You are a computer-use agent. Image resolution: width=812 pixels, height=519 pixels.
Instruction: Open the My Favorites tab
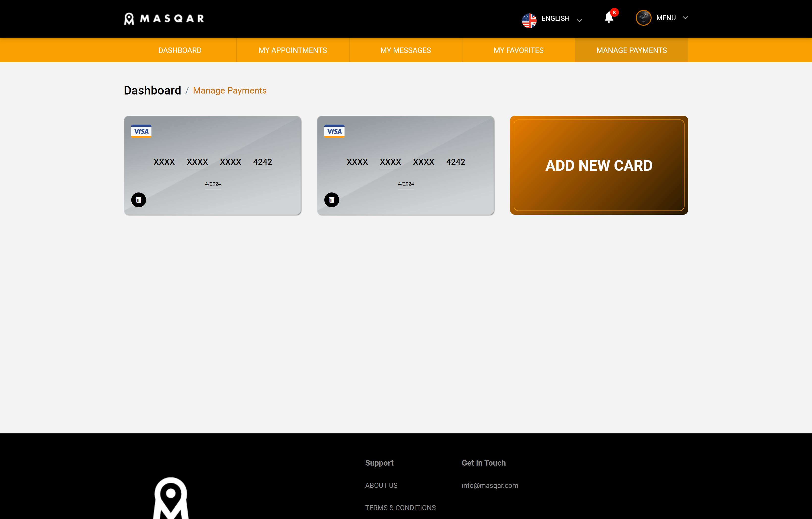tap(518, 50)
